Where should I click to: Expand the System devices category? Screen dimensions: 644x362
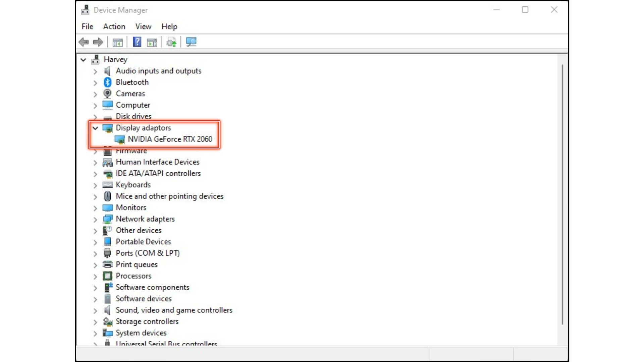pyautogui.click(x=95, y=334)
